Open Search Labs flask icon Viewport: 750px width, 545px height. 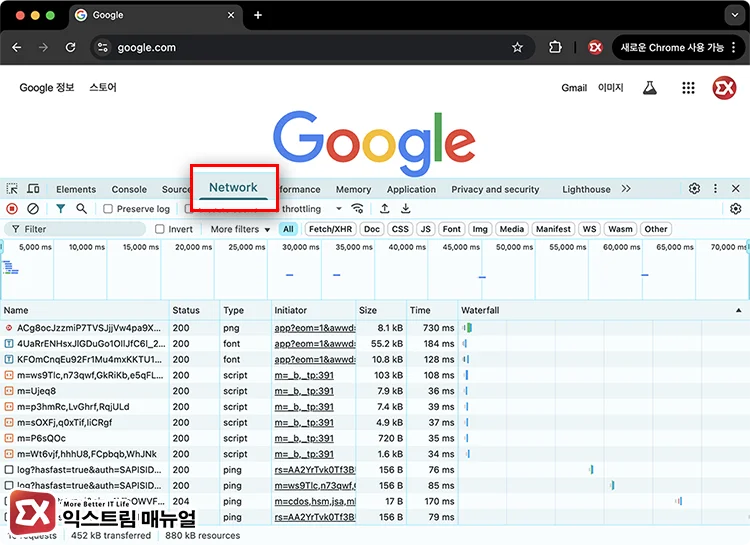tap(650, 88)
